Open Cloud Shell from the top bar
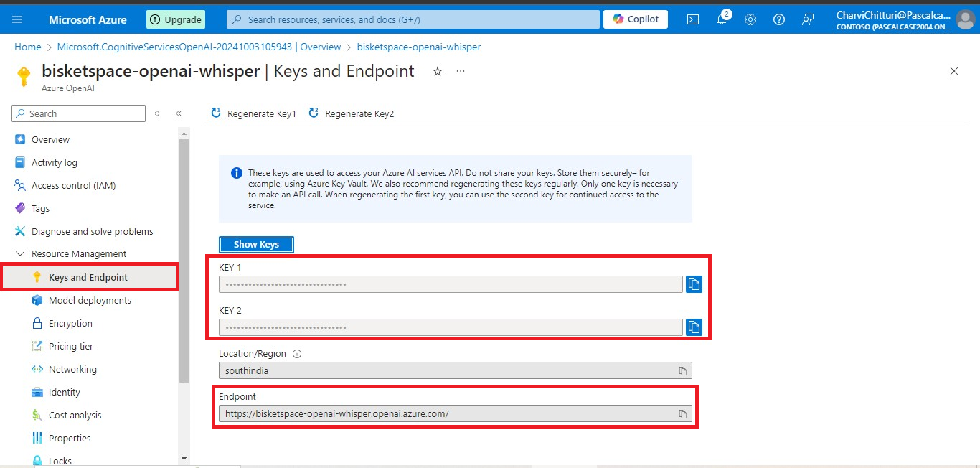Screen dimensions: 980x468 pos(693,19)
